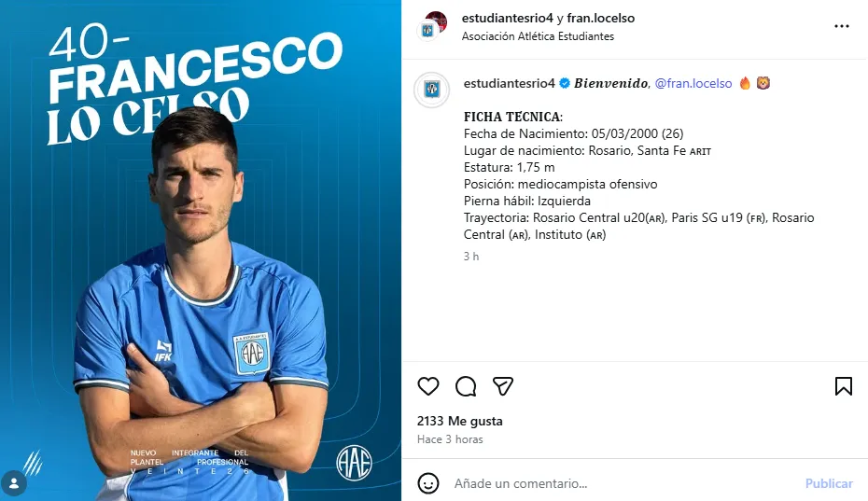Image resolution: width=868 pixels, height=501 pixels.
Task: Open emoji picker smiley icon
Action: [x=427, y=483]
